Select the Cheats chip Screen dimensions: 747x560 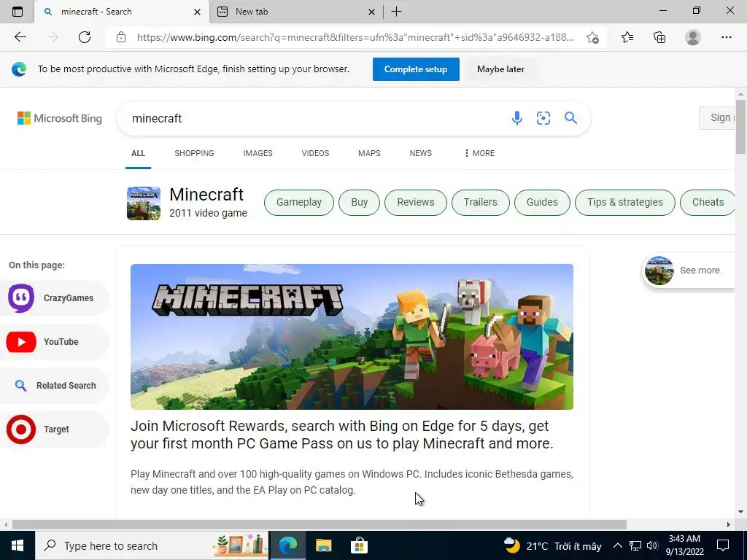pos(708,203)
